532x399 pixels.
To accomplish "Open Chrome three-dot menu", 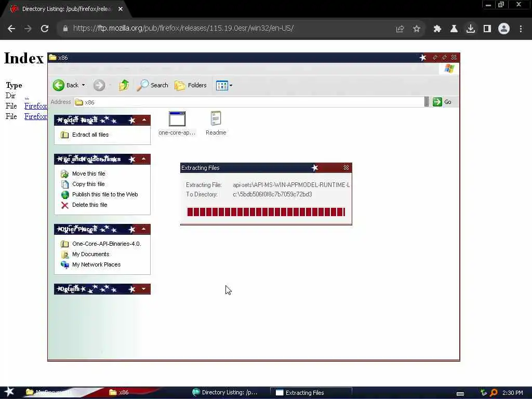I will (x=521, y=29).
